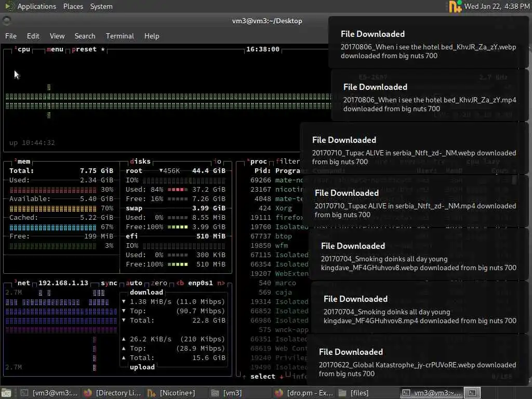The width and height of the screenshot is (532, 399).
Task: Click the btop cpu box label
Action: click(x=22, y=49)
